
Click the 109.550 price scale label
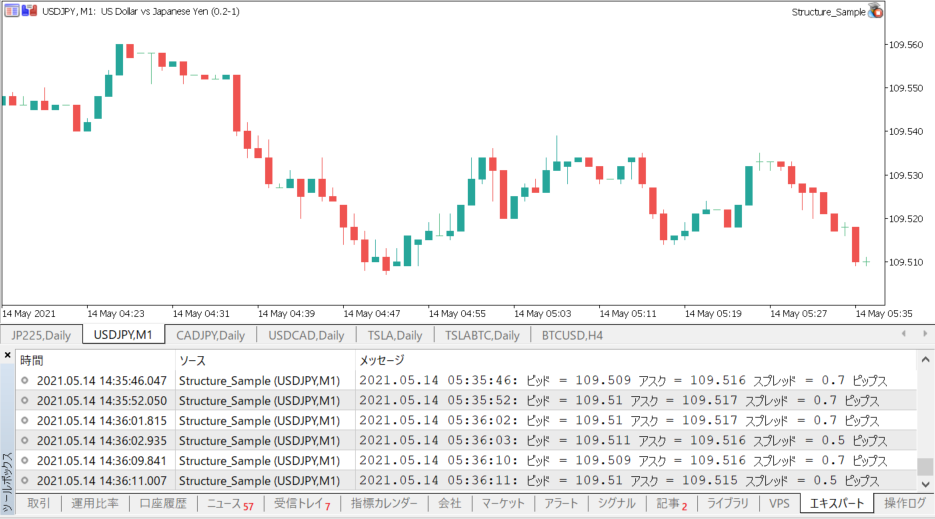[x=906, y=88]
